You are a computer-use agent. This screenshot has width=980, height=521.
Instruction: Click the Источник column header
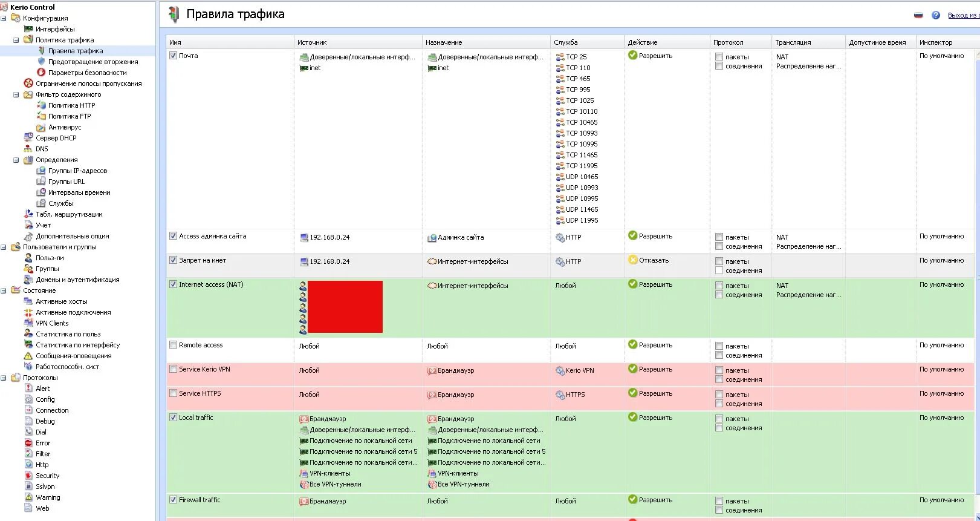coord(358,42)
